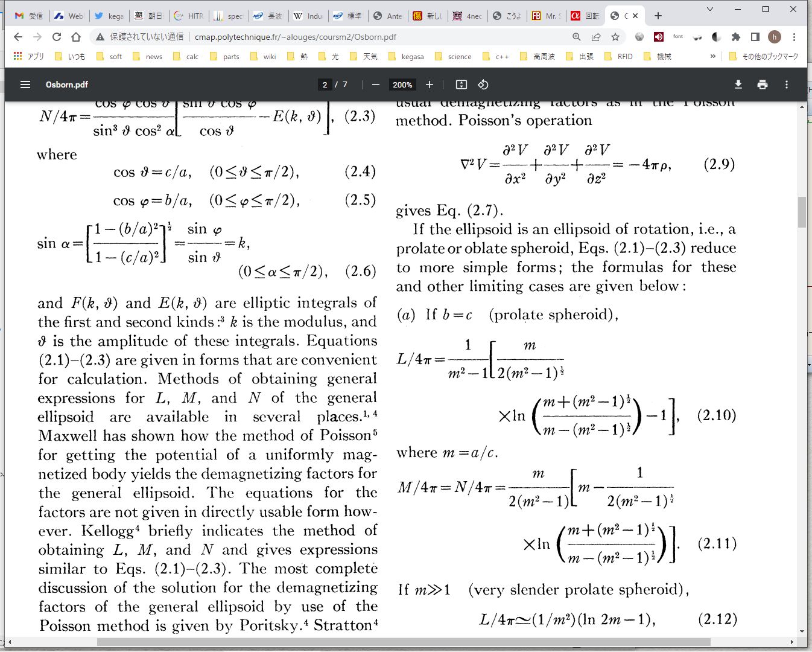Edit the PDF page number field
This screenshot has width=812, height=652.
[325, 85]
